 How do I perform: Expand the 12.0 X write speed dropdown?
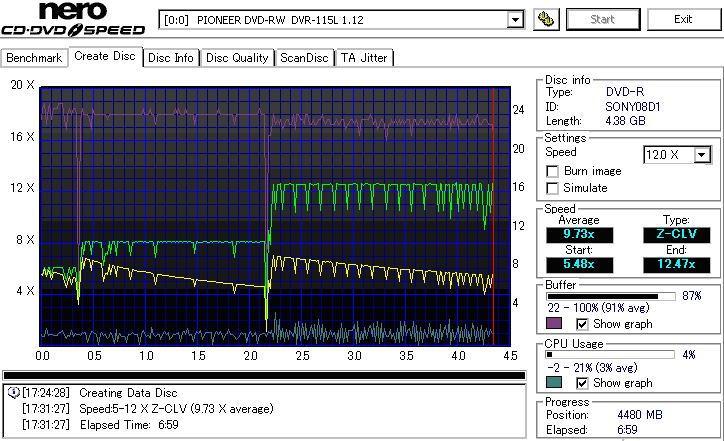[702, 154]
